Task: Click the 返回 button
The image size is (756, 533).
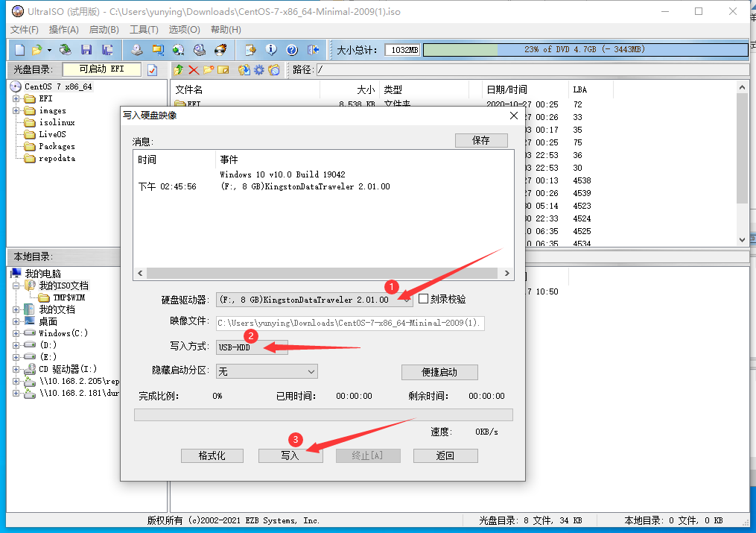Action: (x=445, y=455)
